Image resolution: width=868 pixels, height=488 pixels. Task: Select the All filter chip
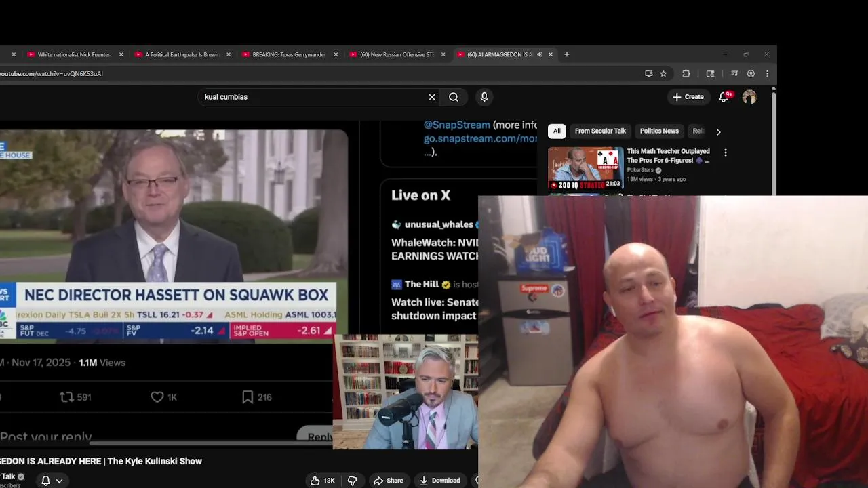557,131
